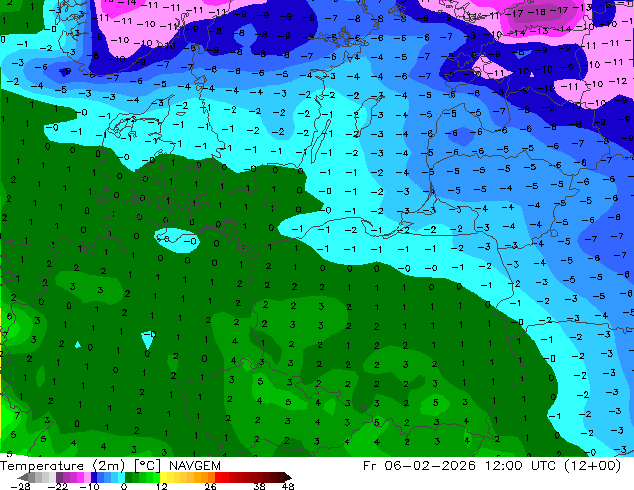Click the yellow legend swatch at twelve
Viewport: 634px width, 490px height.
[163, 477]
